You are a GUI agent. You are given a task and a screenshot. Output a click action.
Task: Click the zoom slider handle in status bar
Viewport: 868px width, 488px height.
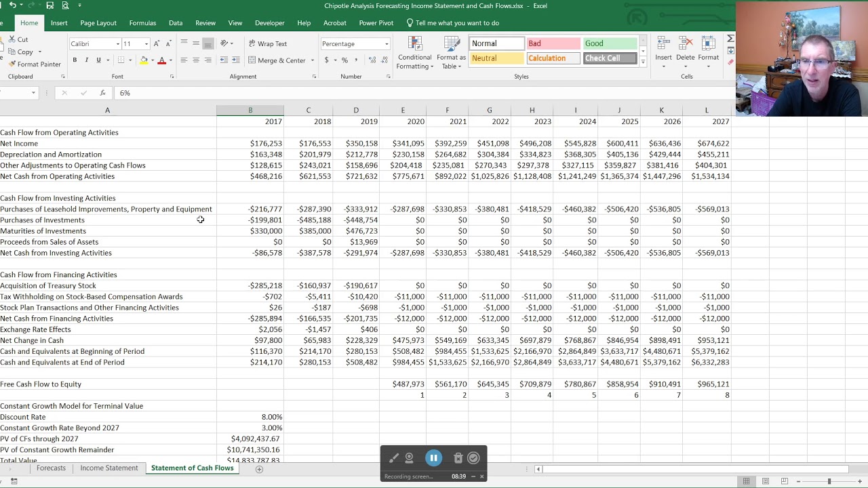click(x=829, y=481)
